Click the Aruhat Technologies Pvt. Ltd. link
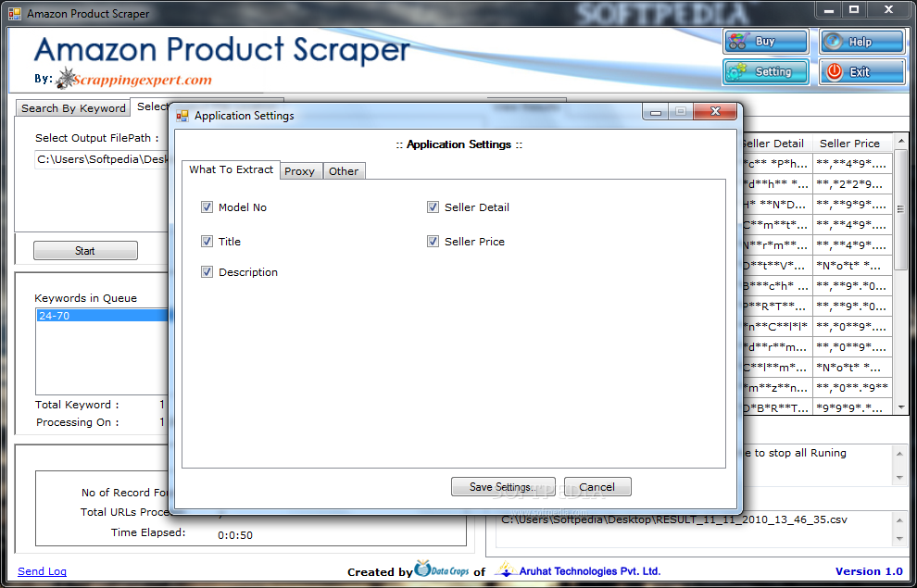Viewport: 917px width, 588px height. [589, 571]
